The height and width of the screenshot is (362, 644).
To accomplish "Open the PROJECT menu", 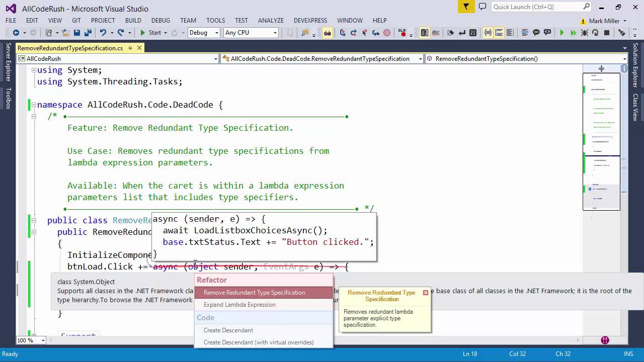I will 103,21.
